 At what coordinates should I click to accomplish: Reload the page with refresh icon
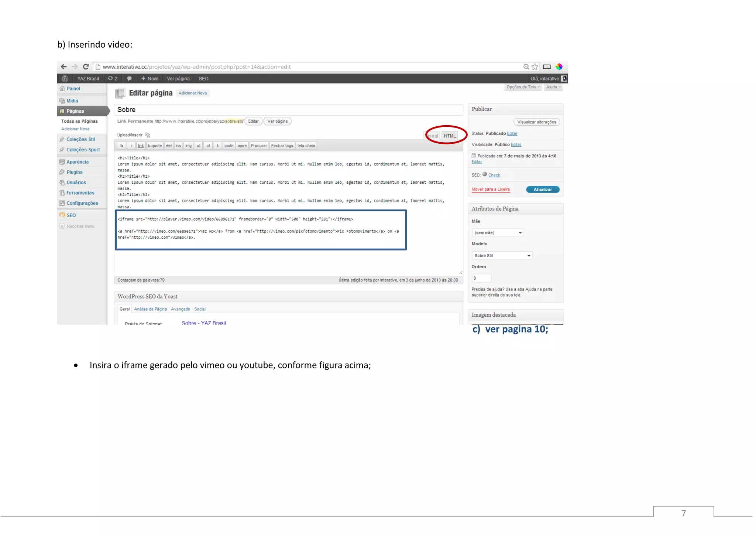tap(86, 67)
